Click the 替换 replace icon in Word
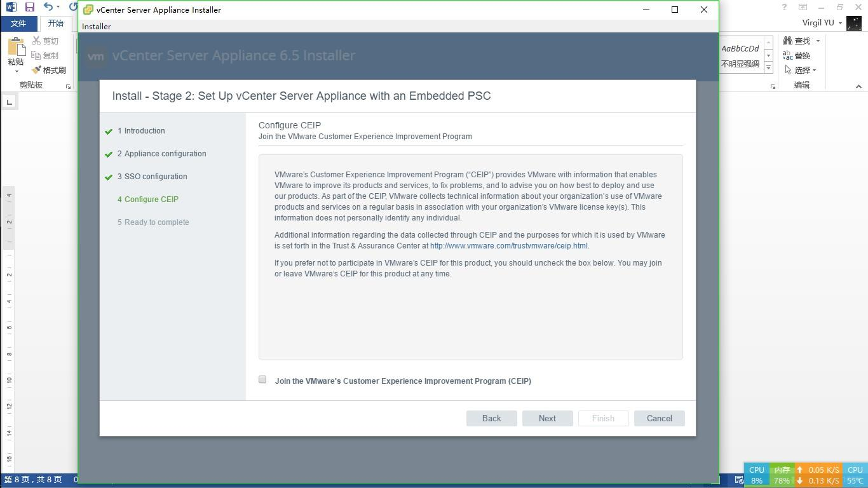 [788, 55]
